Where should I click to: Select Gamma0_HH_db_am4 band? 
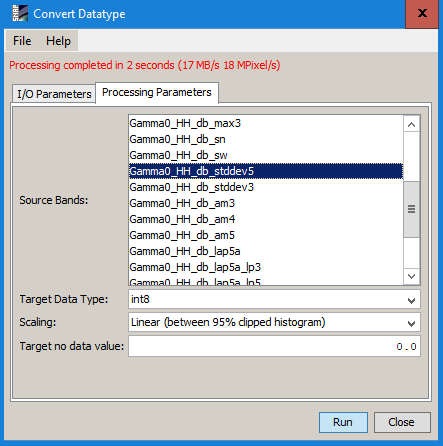click(x=266, y=219)
